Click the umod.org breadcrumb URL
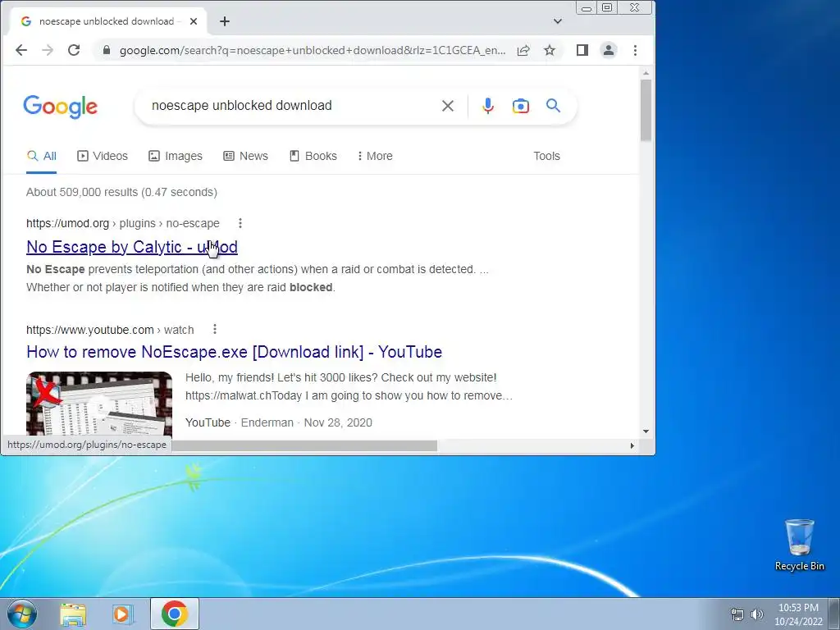Viewport: 840px width, 630px height. [123, 223]
